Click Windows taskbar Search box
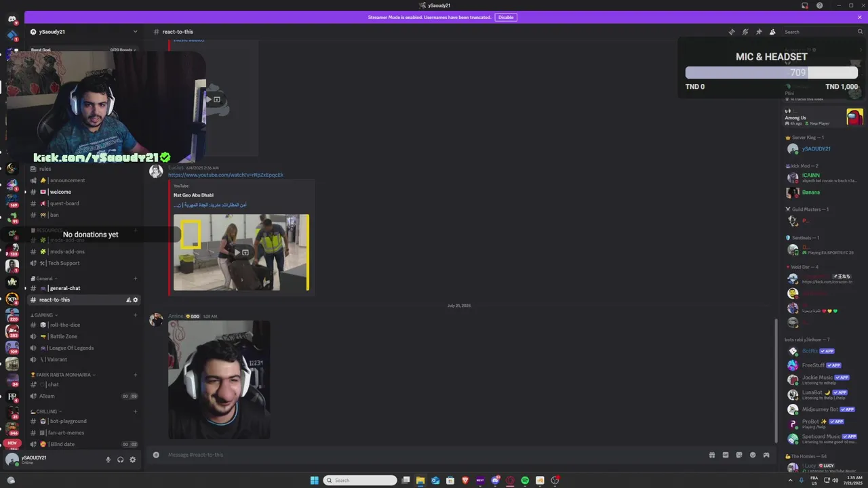Image resolution: width=868 pixels, height=488 pixels. pos(359,481)
